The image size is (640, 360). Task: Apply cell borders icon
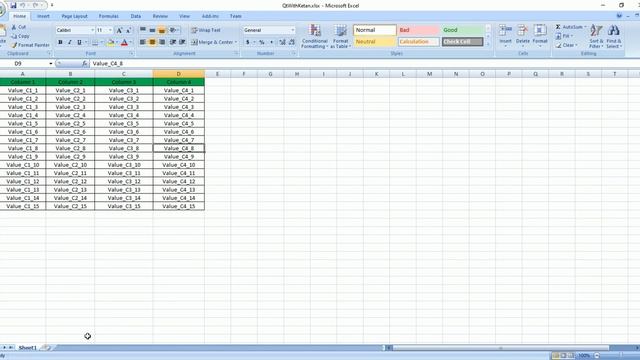point(95,42)
